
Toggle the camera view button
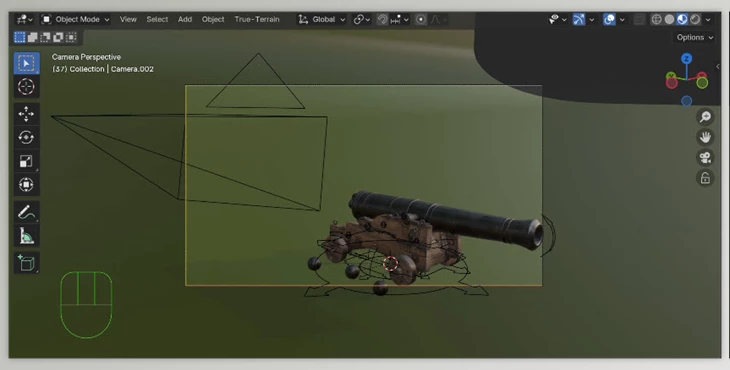[x=705, y=157]
